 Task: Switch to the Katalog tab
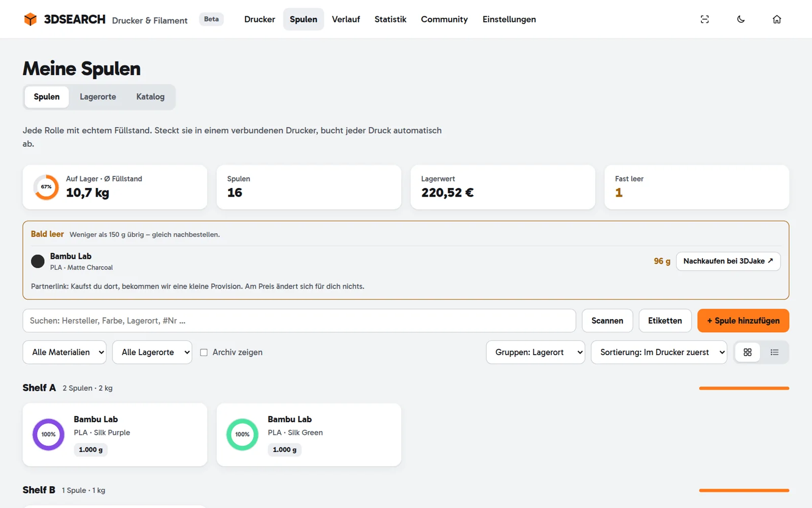click(x=150, y=97)
